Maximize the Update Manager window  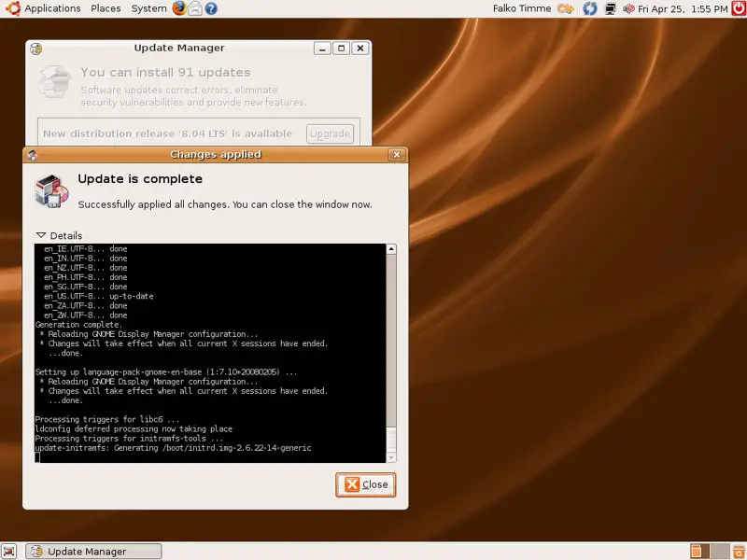coord(342,49)
